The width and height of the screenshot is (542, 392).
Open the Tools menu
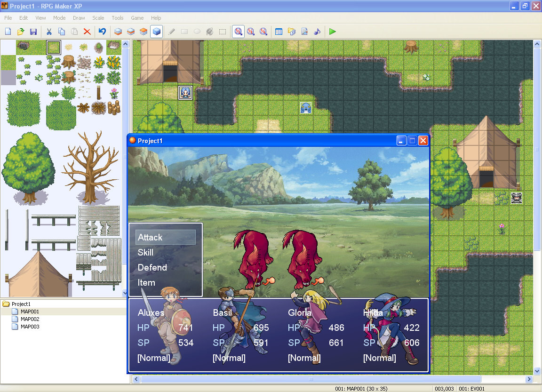click(x=118, y=18)
